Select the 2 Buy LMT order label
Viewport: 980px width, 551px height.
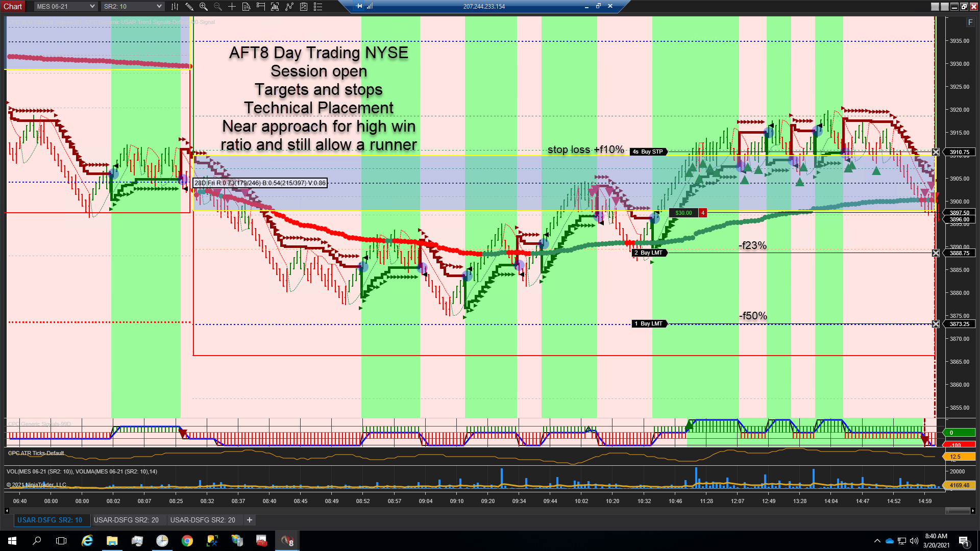pos(649,253)
